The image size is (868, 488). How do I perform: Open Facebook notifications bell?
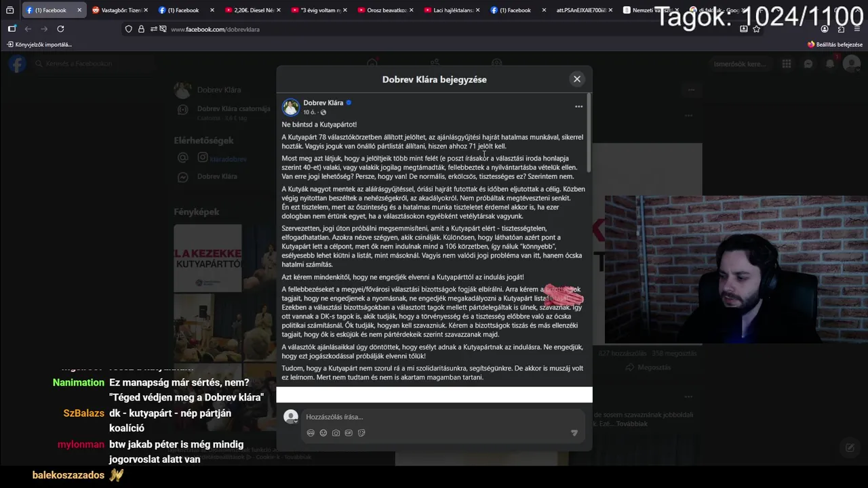pos(830,64)
